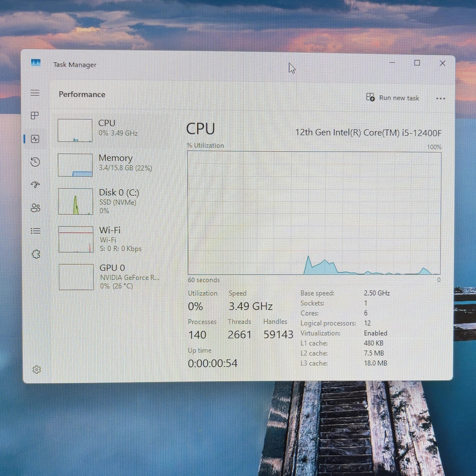The width and height of the screenshot is (476, 476).
Task: Click the Base speed 2.50 GHz value
Action: pos(377,293)
